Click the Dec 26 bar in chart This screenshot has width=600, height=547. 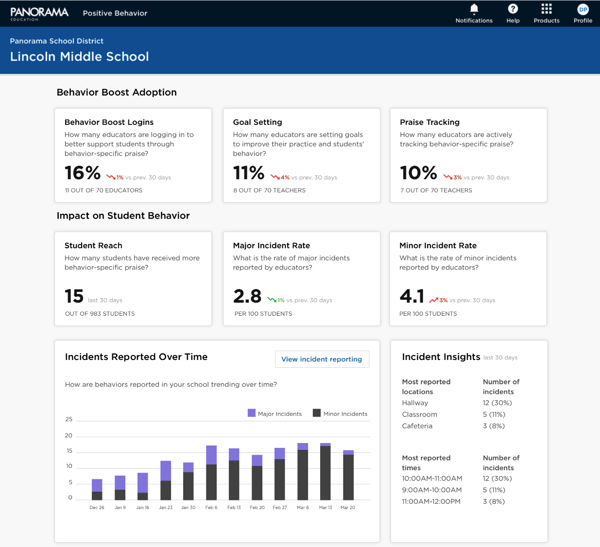pyautogui.click(x=97, y=490)
